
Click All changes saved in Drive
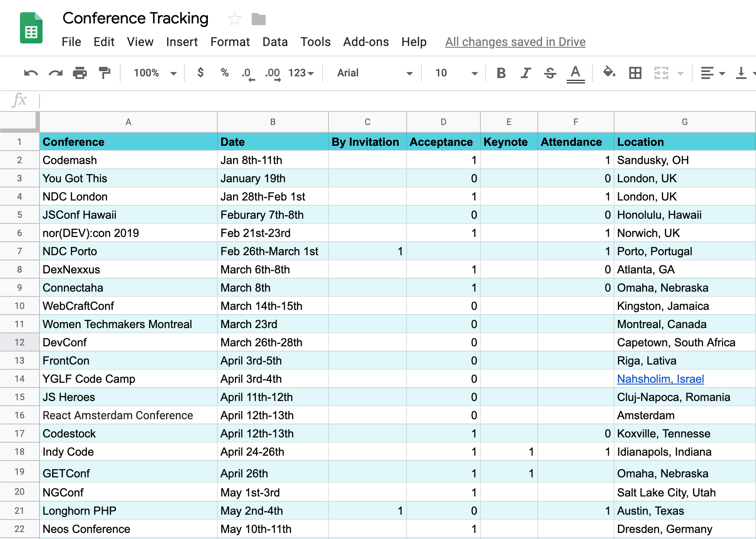(515, 42)
